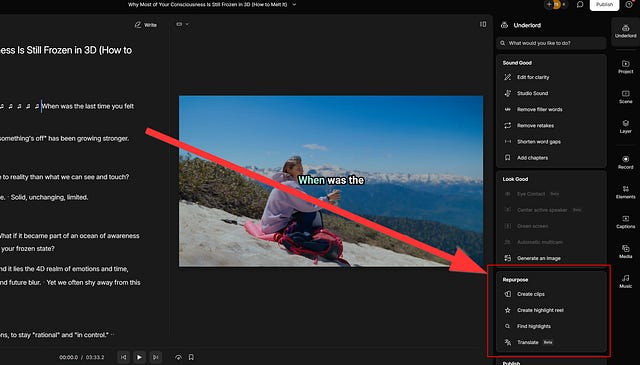This screenshot has width=640, height=365.
Task: Open the Elements panel in the sidebar
Action: [625, 192]
